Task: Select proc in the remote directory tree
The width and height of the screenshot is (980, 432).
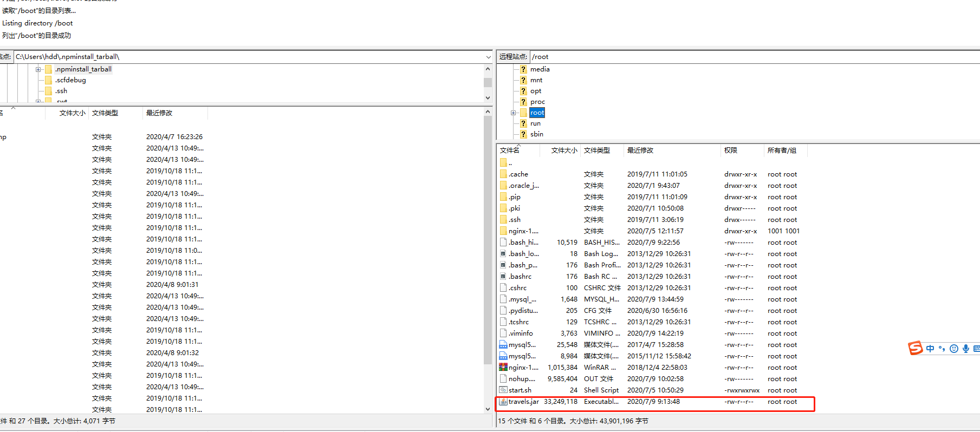Action: tap(537, 102)
